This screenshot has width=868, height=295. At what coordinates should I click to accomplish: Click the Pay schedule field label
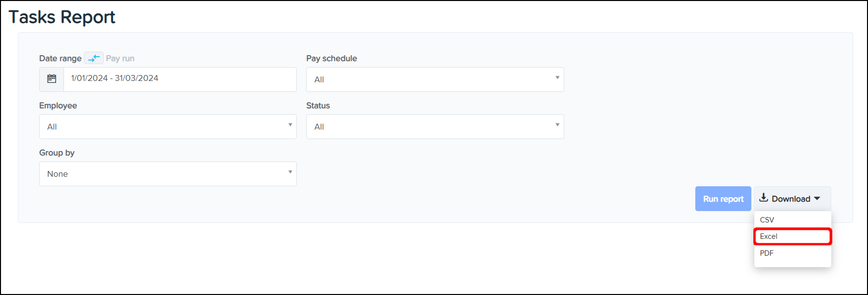coord(332,59)
